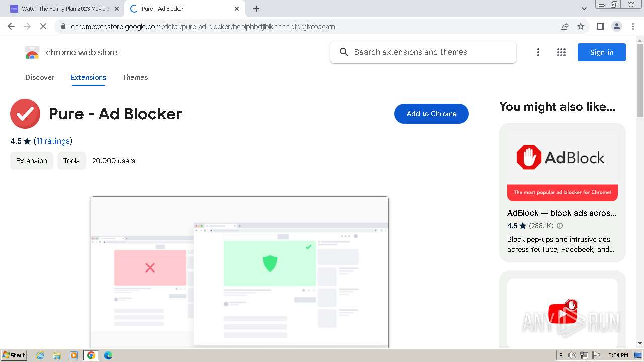Close the Watch The Family Plan tab
Screen dimensions: 644x362
[x=116, y=9]
